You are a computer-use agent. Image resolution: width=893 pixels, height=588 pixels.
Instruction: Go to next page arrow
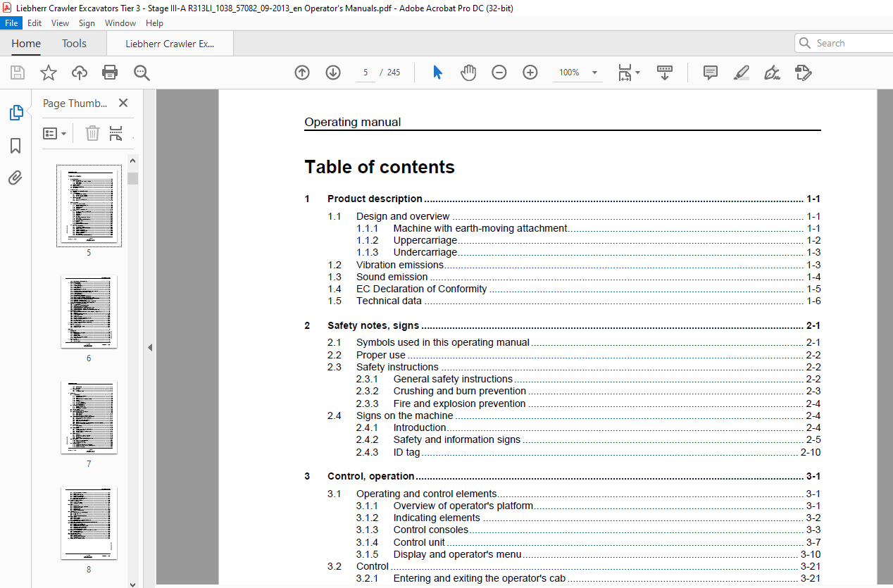click(333, 73)
